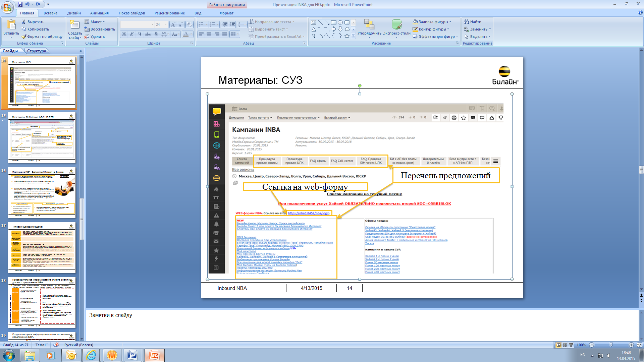Click in the Заметки к слайду notes field

362,325
